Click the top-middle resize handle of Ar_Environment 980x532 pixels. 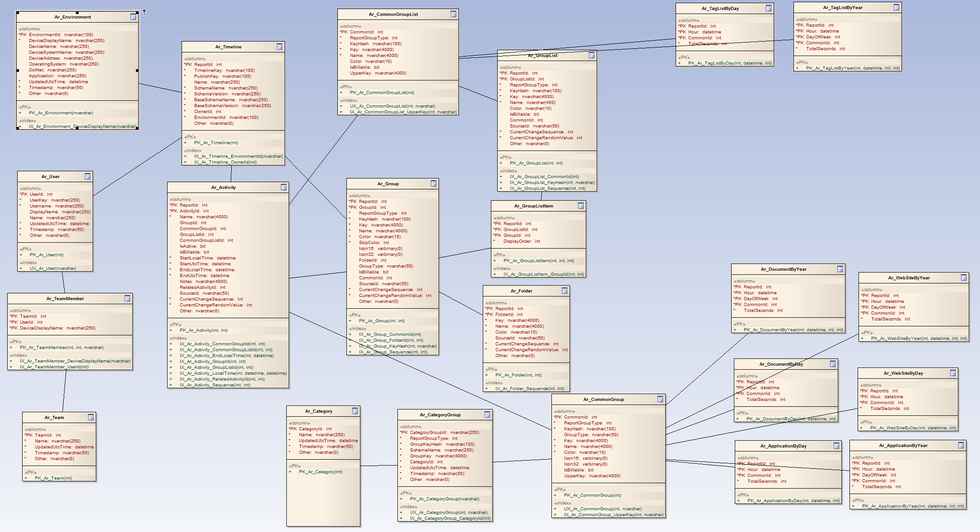click(x=77, y=12)
